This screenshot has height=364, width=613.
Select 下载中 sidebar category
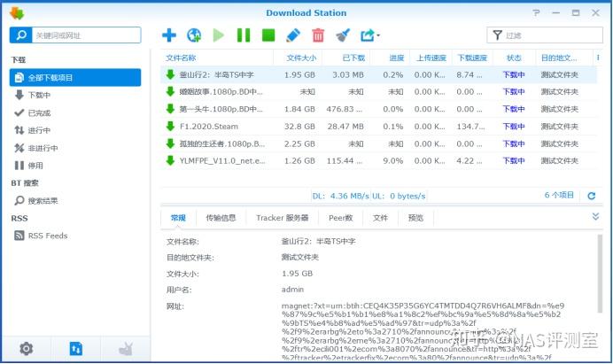tap(75, 95)
